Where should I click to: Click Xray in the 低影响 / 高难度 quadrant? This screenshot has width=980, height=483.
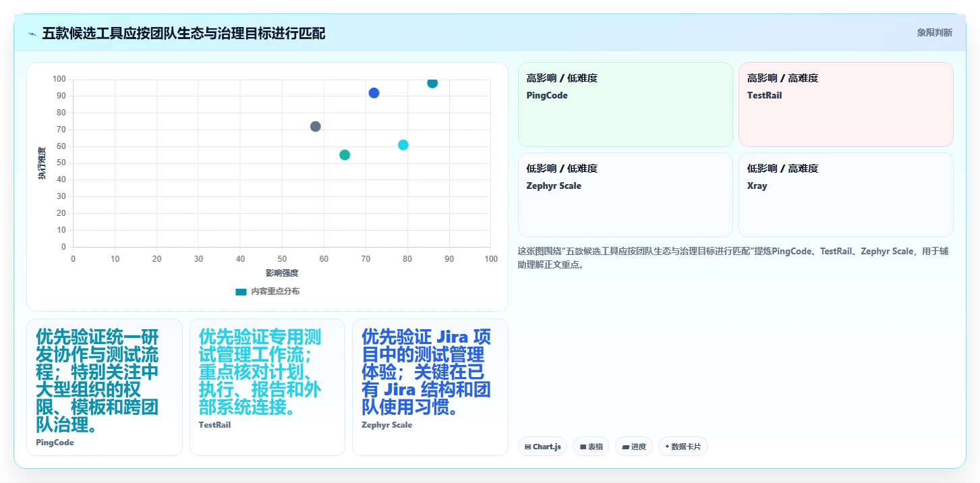pos(757,186)
